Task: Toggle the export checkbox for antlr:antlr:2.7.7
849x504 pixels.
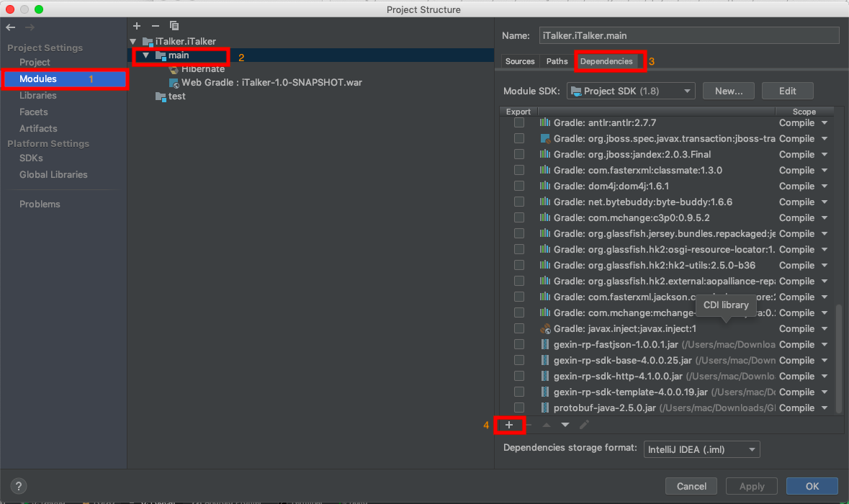Action: pyautogui.click(x=519, y=123)
